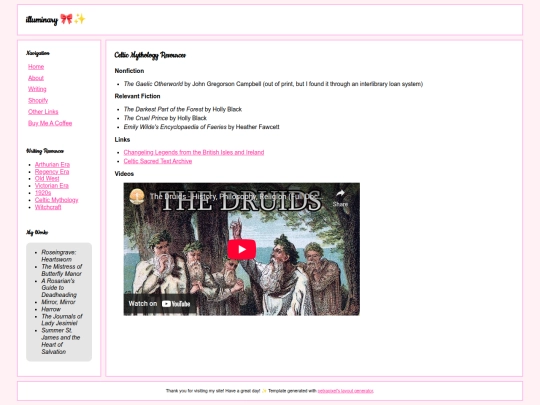
Task: Open Arthurian Era writing resources
Action: 52,165
